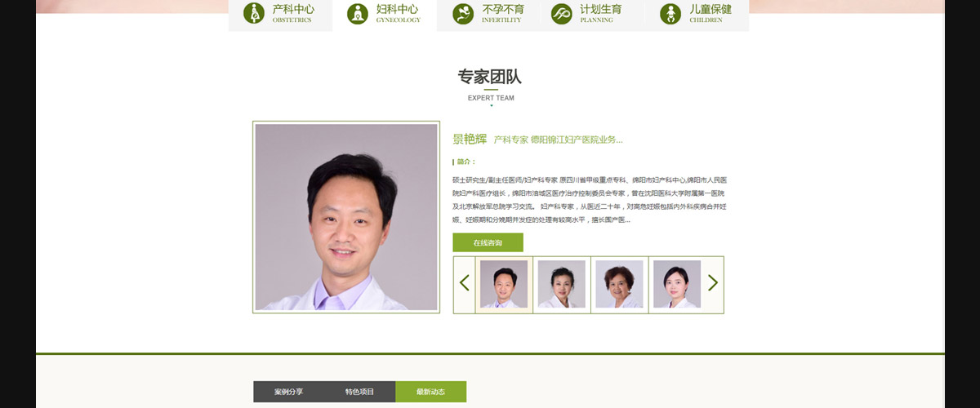Click the infertility round icon

point(463,13)
